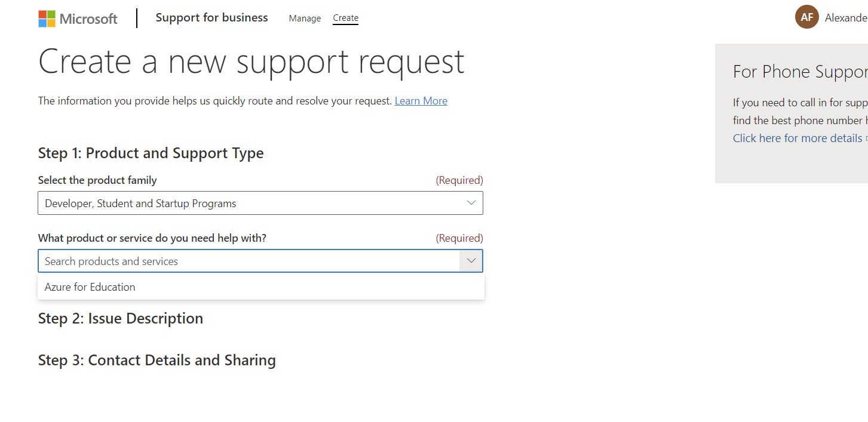Click Step 2: Issue Description heading
The width and height of the screenshot is (868, 422).
pyautogui.click(x=121, y=319)
